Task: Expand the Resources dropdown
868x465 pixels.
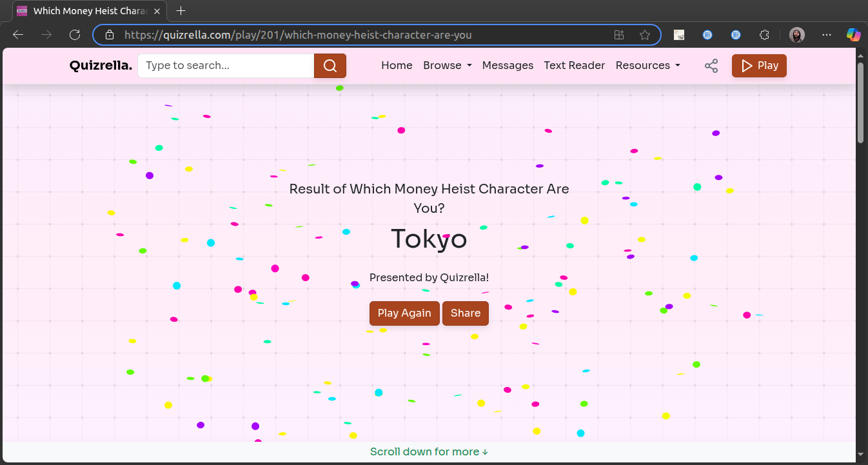Action: point(648,65)
